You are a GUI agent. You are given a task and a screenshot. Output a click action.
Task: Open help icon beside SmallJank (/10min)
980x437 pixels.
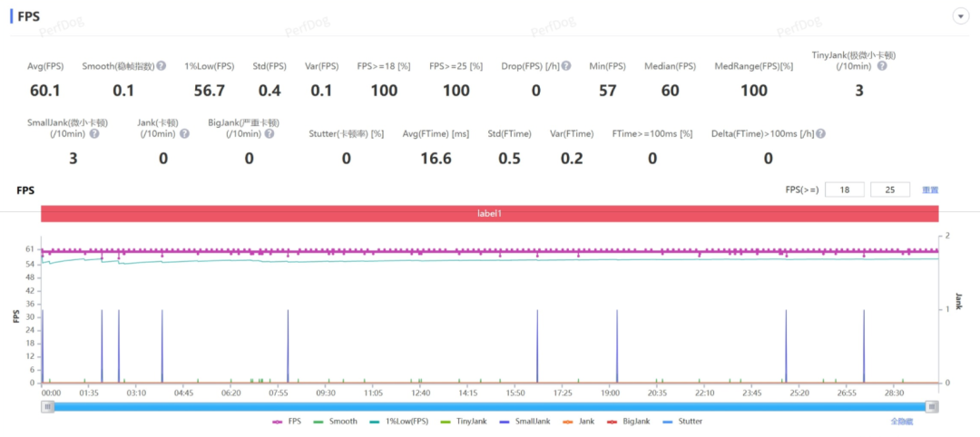point(94,133)
